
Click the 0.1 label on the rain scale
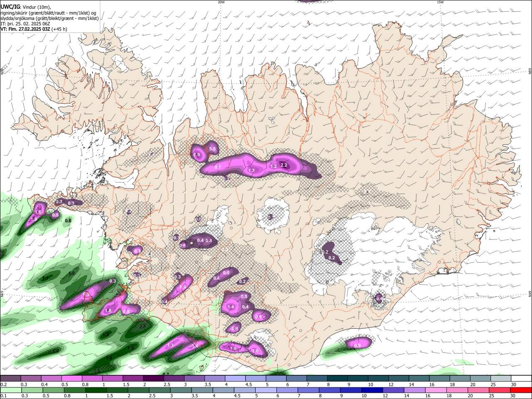4,396
